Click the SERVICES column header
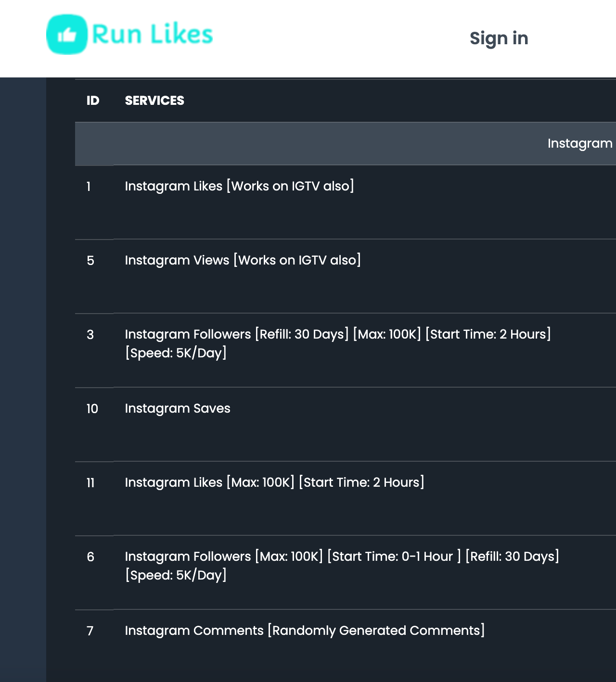616x682 pixels. 154,101
